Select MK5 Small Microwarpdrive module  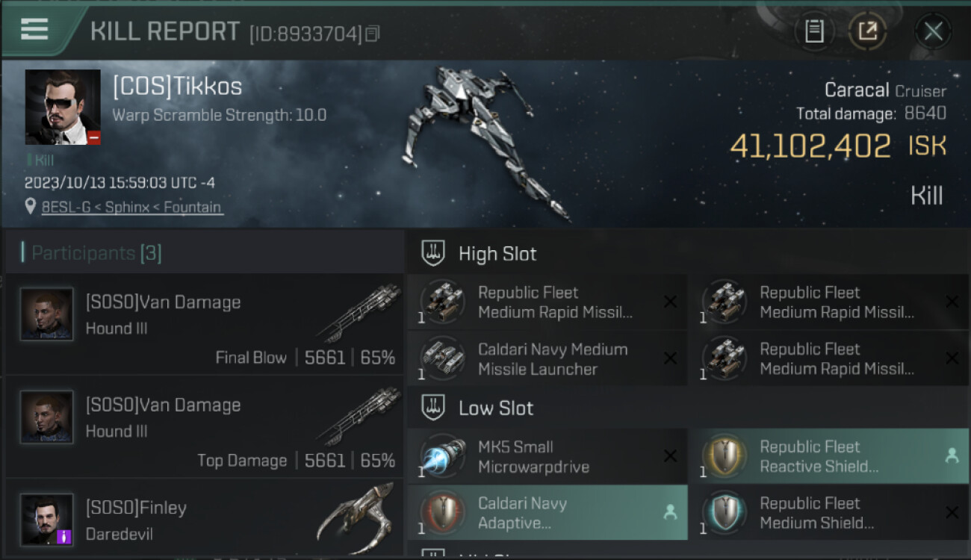(x=547, y=456)
